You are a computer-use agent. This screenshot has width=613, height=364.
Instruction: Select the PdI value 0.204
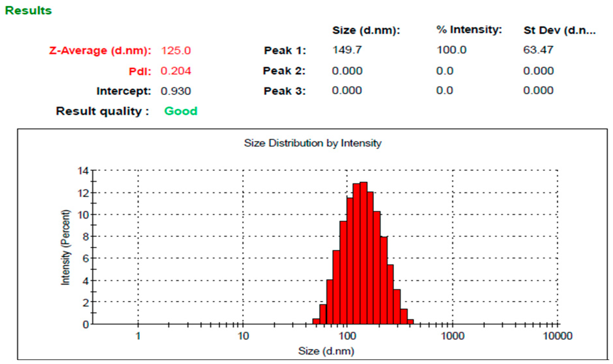pyautogui.click(x=176, y=71)
